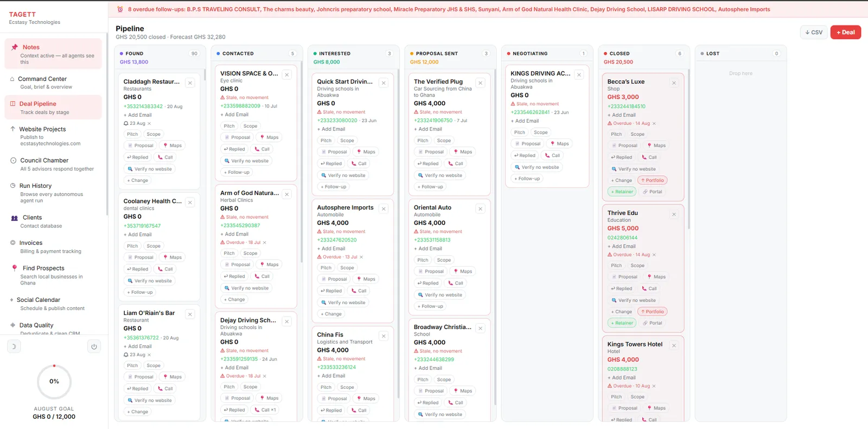Viewport: 868px width, 429px height.
Task: Create a new deal with + Deal
Action: coord(846,33)
